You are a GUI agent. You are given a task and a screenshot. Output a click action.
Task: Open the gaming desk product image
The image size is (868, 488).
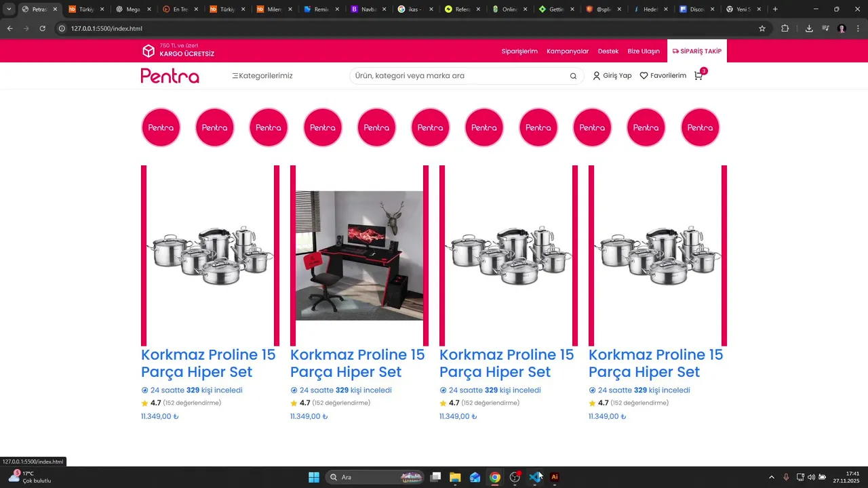[359, 256]
